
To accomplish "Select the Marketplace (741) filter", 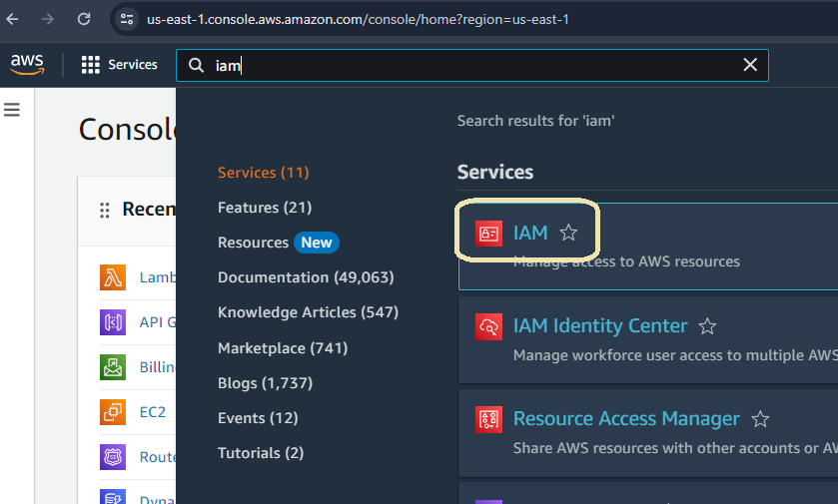I will point(283,348).
